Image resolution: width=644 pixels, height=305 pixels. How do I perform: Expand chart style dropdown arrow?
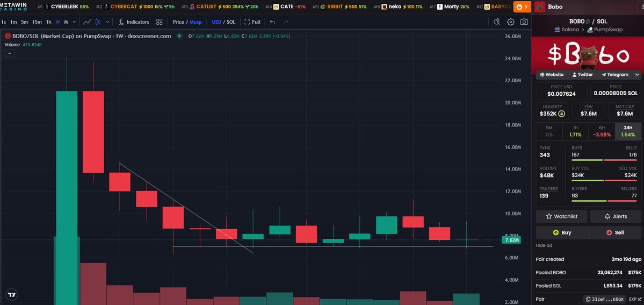107,22
